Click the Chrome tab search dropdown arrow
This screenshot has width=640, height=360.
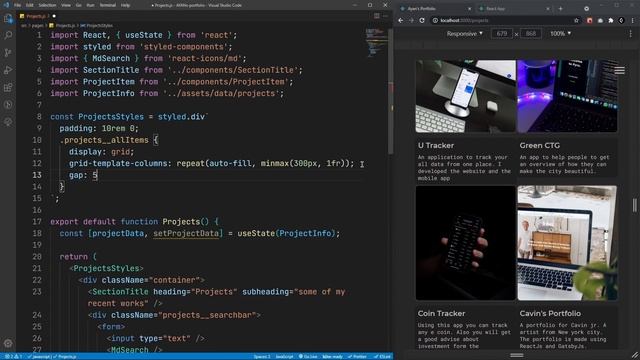pos(587,9)
